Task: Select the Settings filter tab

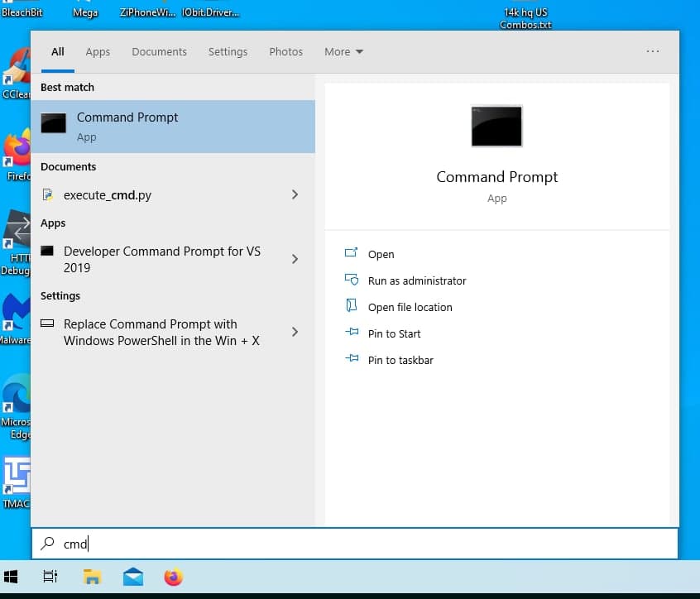Action: pyautogui.click(x=228, y=51)
